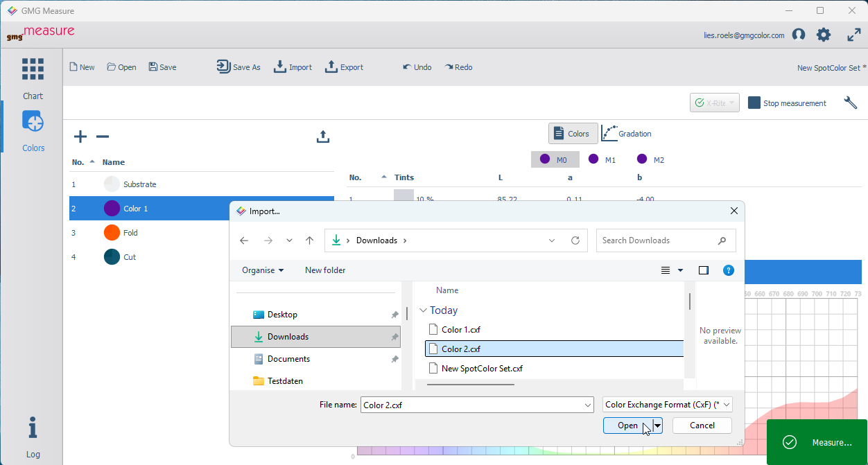The image size is (868, 465).
Task: Open the Organise menu
Action: (x=263, y=270)
